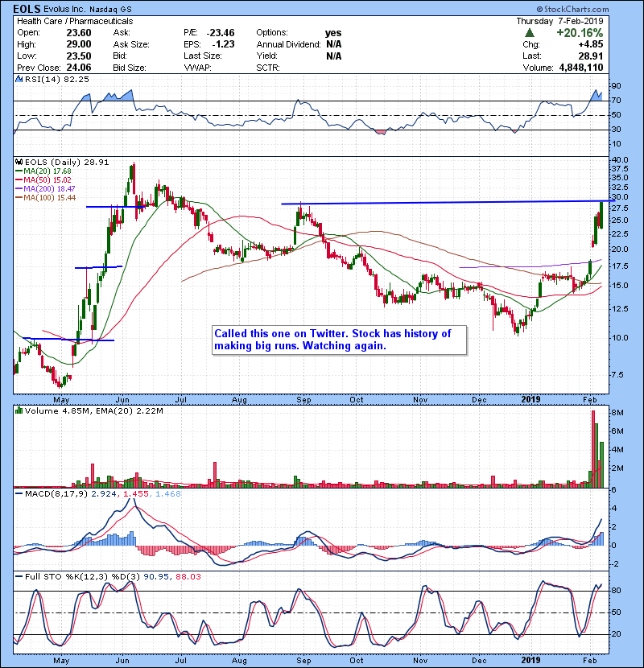Click the RSI 70 level scale label
This screenshot has height=668, width=644.
pos(616,101)
